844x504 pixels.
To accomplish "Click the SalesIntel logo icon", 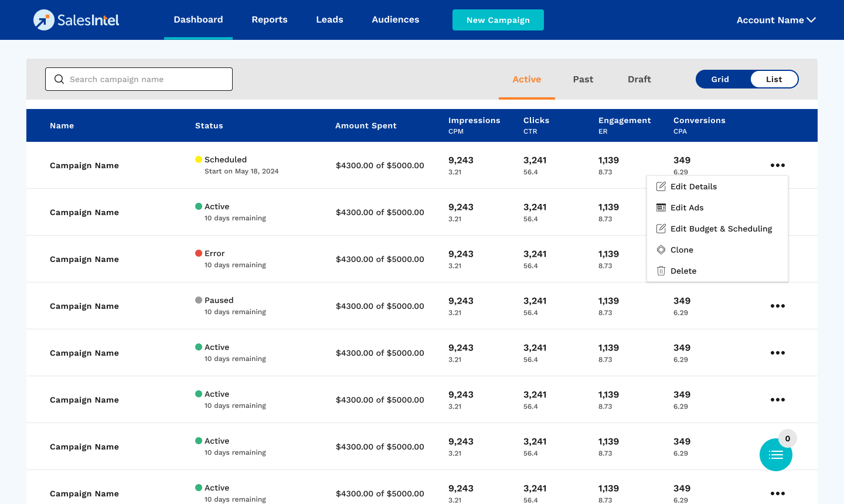I will (44, 20).
